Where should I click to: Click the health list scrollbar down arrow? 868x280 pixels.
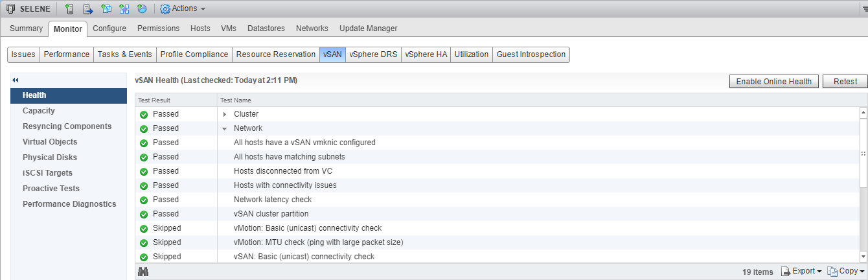pyautogui.click(x=863, y=257)
